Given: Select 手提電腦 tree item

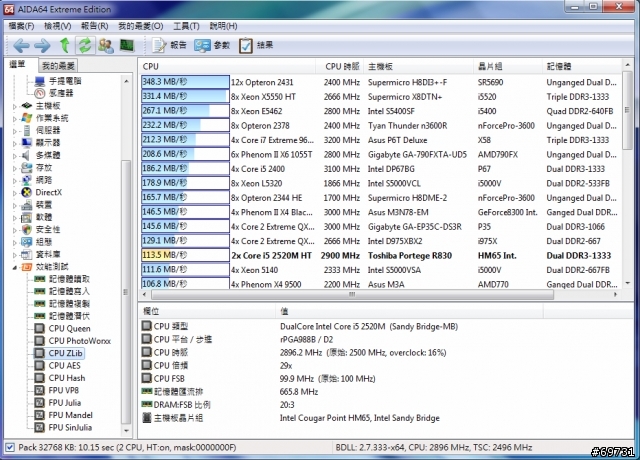Looking at the screenshot, I should click(64, 81).
